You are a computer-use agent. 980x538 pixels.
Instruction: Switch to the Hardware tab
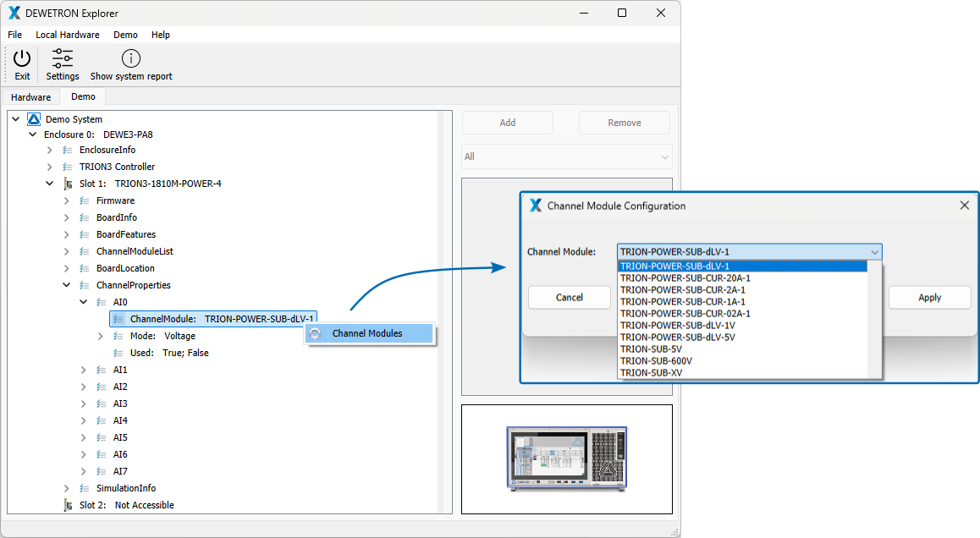point(30,97)
